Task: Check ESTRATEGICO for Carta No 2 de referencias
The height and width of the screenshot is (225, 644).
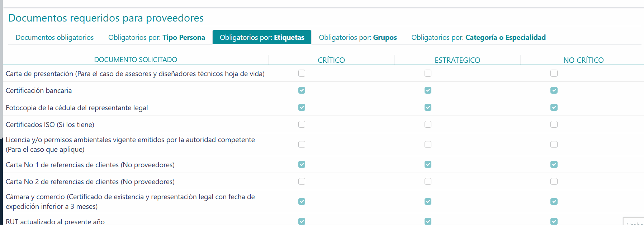Action: coord(428,182)
